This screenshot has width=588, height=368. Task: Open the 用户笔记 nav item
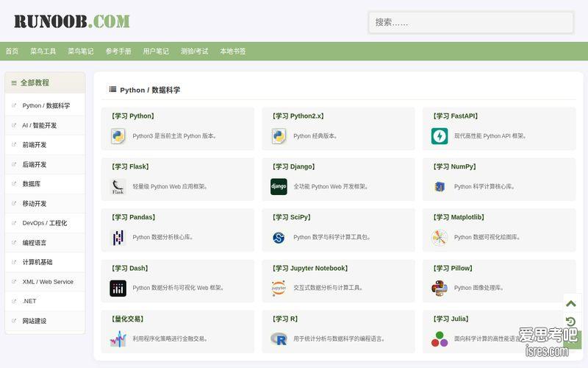click(x=156, y=51)
